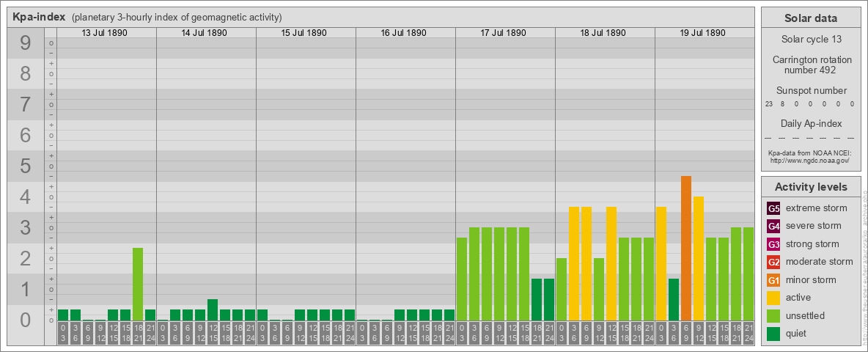Click the 'unsettled' legend label
This screenshot has width=868, height=352.
point(806,316)
